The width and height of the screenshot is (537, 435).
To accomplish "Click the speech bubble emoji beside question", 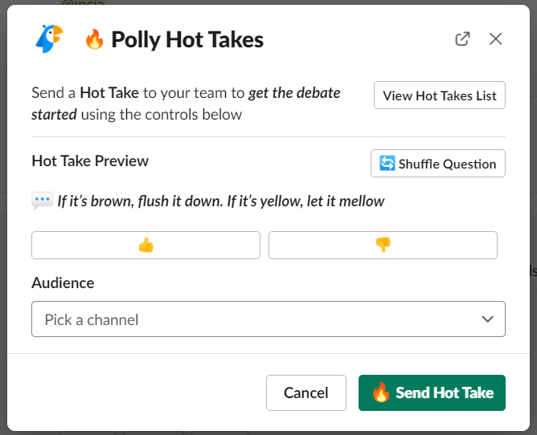I will 42,200.
